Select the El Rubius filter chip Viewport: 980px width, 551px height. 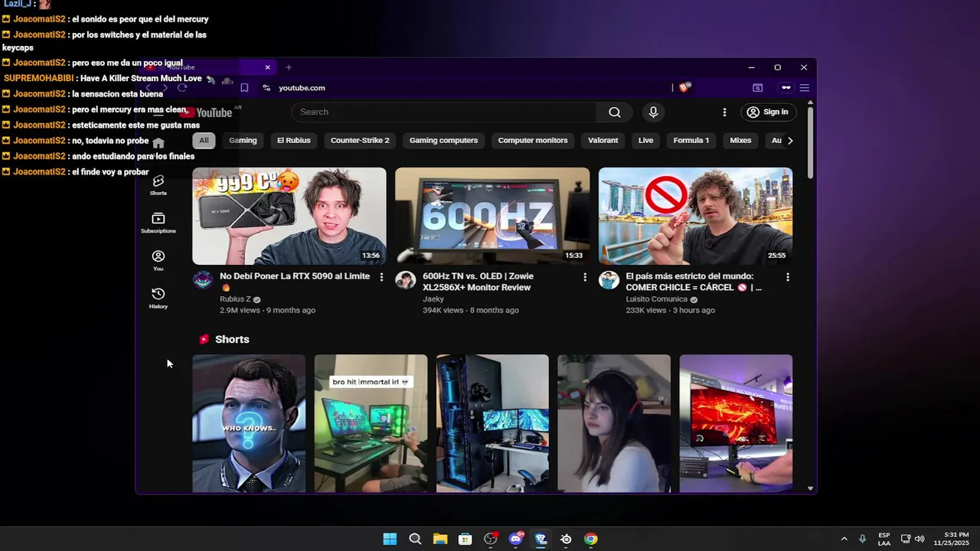pos(293,140)
